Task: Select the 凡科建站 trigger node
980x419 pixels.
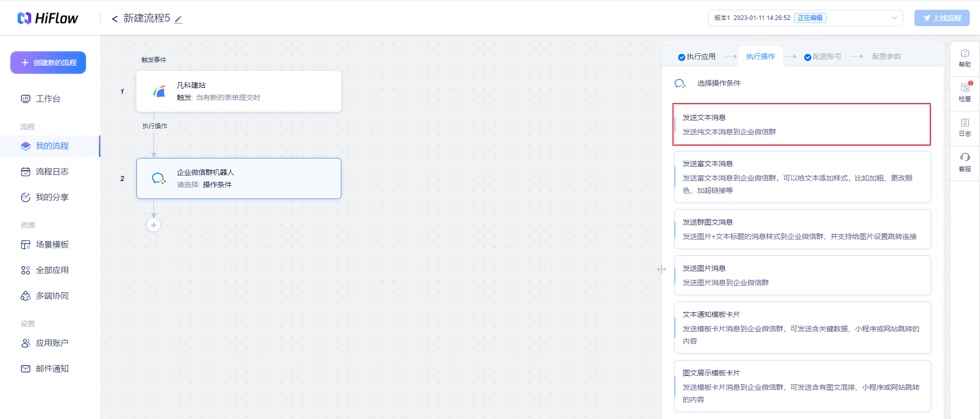Action: click(x=239, y=91)
